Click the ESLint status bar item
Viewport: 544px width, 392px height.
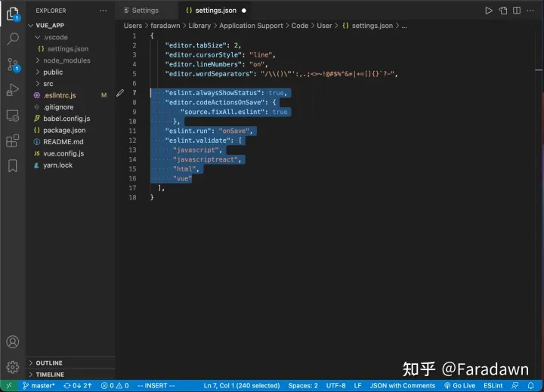click(493, 385)
